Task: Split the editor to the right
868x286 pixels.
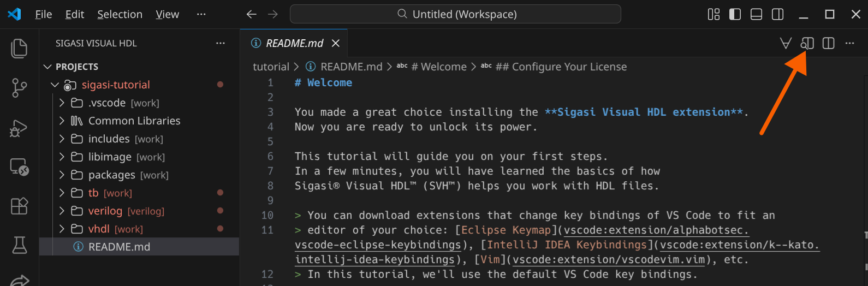Action: (x=828, y=43)
